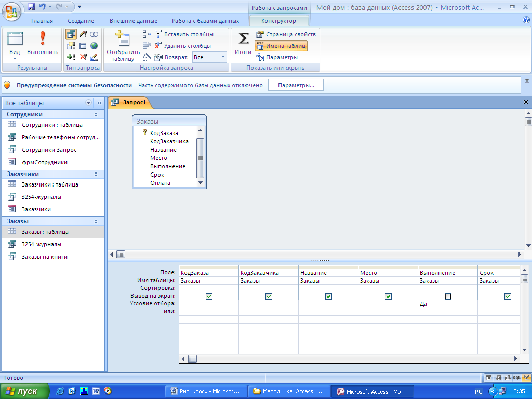Click the Вид datasheet view icon
This screenshot has height=399, width=532.
[15, 38]
